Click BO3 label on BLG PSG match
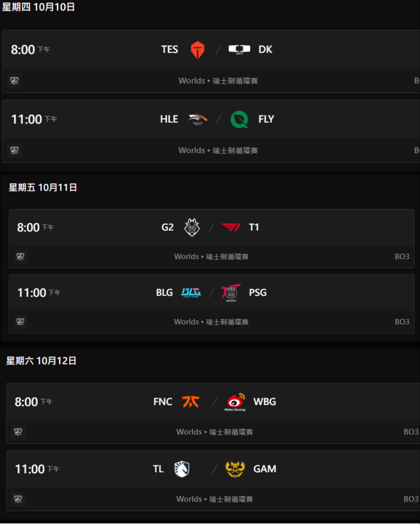 click(x=402, y=322)
